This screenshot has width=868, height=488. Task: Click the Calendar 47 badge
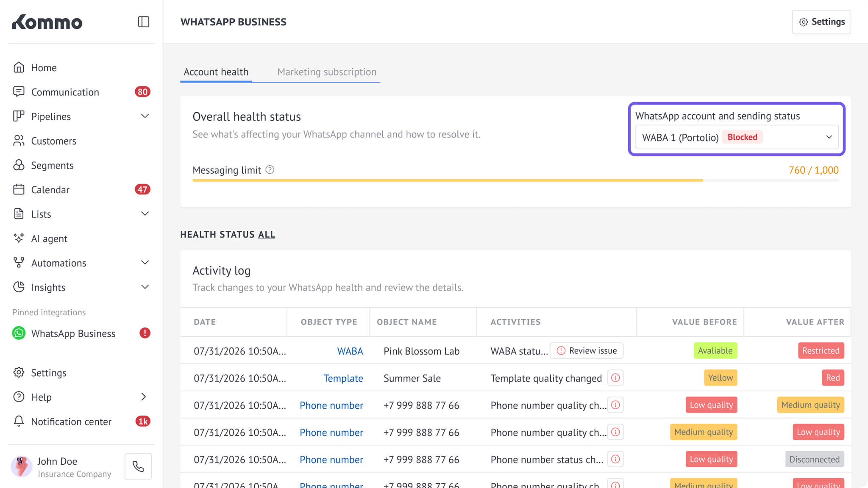pyautogui.click(x=142, y=189)
